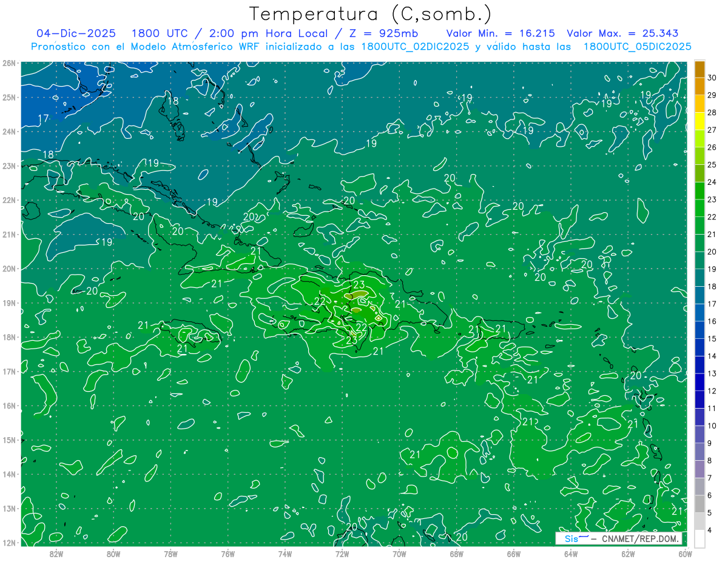Screen dimensions: 728x562
Task: Click the "72W" longitude axis label
Action: pos(342,554)
